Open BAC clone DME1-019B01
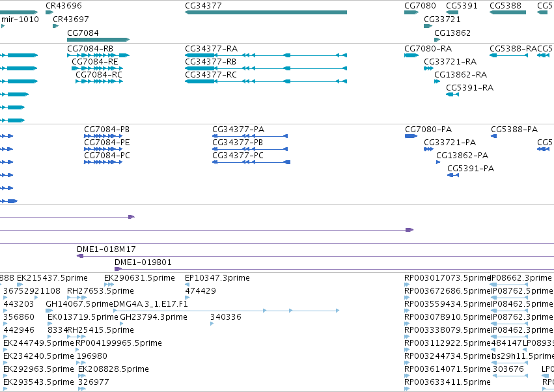 click(x=143, y=262)
